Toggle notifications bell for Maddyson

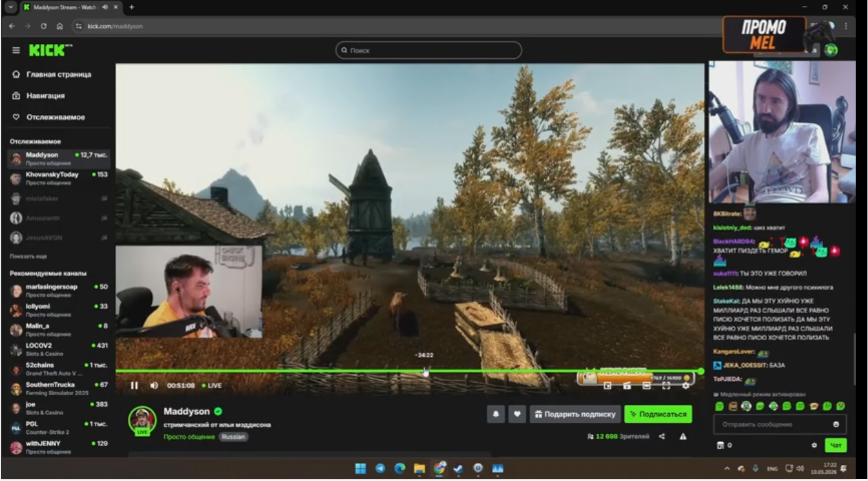496,414
